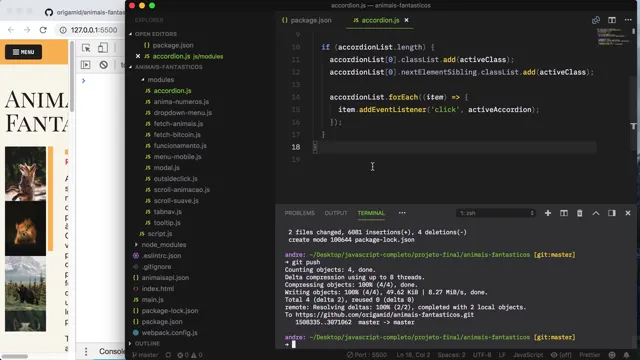This screenshot has width=640, height=360.
Task: Open the terminal selector dropdown 1: zsh
Action: coord(496,213)
